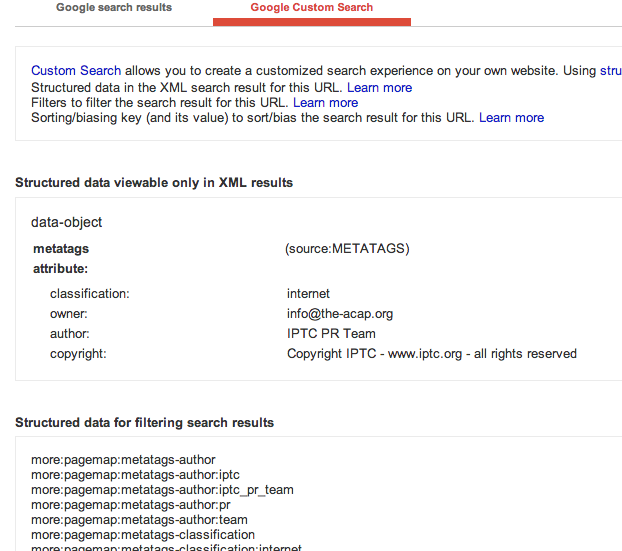Follow Learn more link for Sorting/biasing key
Image resolution: width=622 pixels, height=551 pixels.
(x=511, y=117)
